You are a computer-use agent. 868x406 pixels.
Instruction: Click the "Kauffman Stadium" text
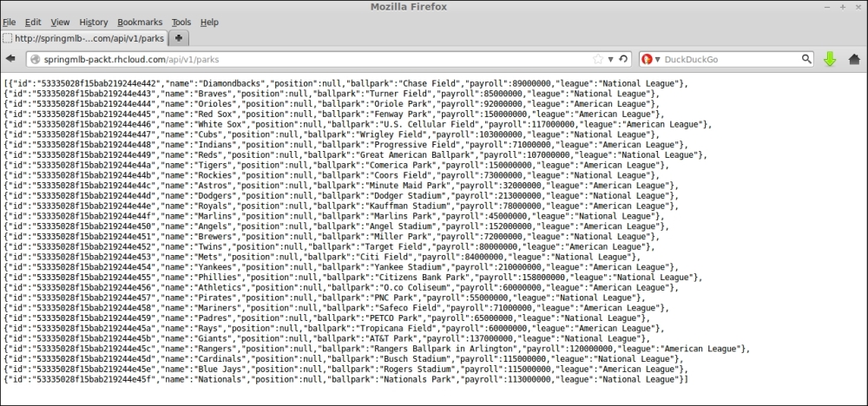(405, 206)
